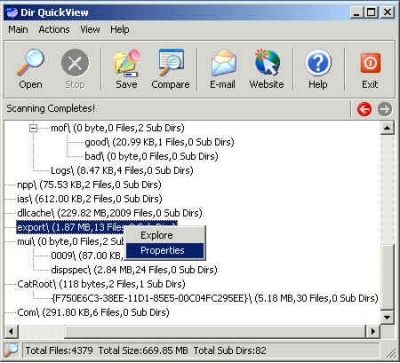Viewport: 400px width, 363px height.
Task: Select the dllcache\ folder entry
Action: point(110,213)
